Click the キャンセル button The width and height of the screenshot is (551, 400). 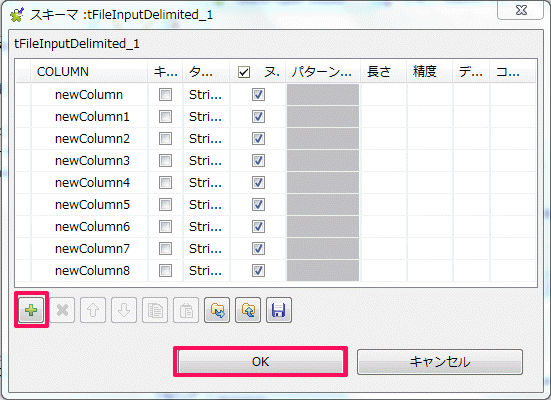coord(440,362)
